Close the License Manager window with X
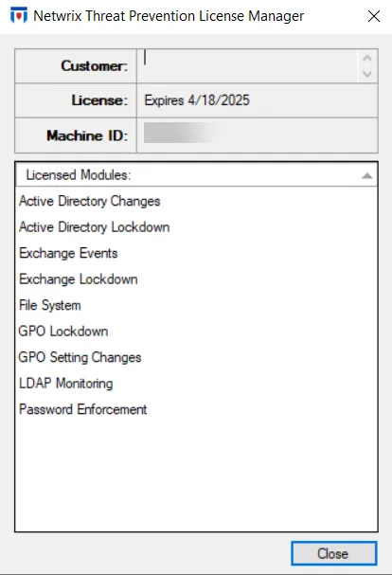Image resolution: width=392 pixels, height=575 pixels. pyautogui.click(x=374, y=16)
